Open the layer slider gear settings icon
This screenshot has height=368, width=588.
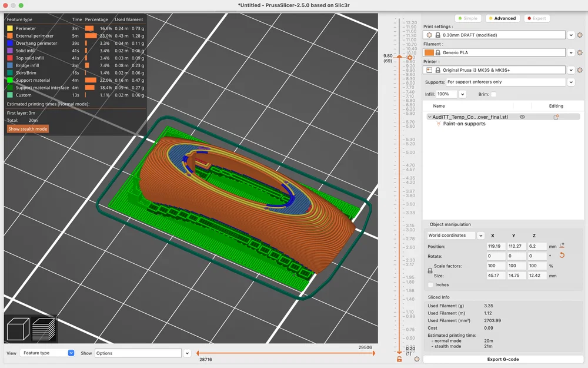click(417, 359)
